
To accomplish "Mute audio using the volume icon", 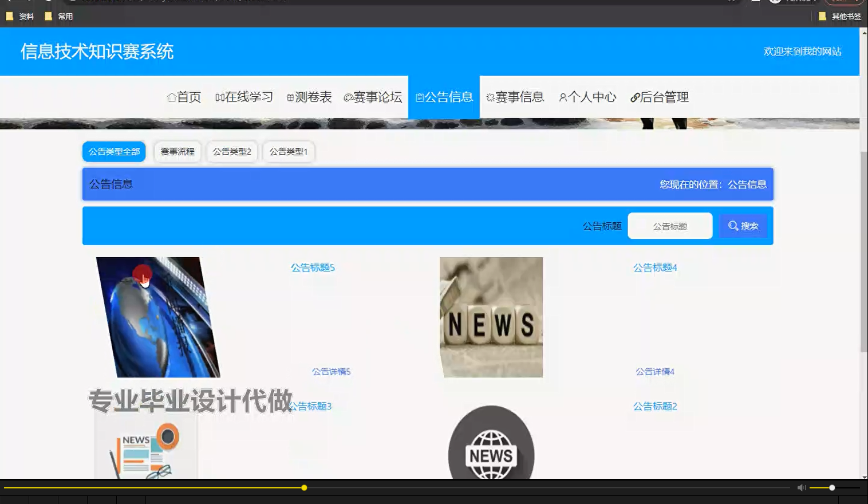I will click(x=801, y=487).
